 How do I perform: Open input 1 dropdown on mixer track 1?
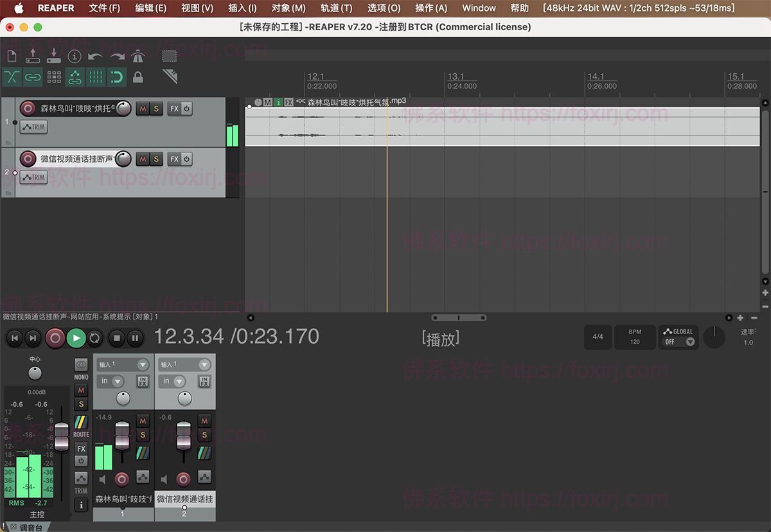(x=123, y=364)
